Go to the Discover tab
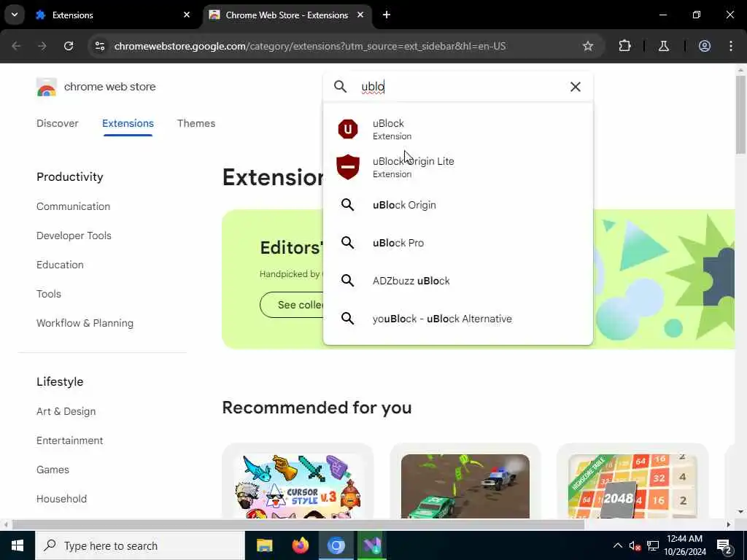Screen dimensions: 747x560 [x=57, y=123]
